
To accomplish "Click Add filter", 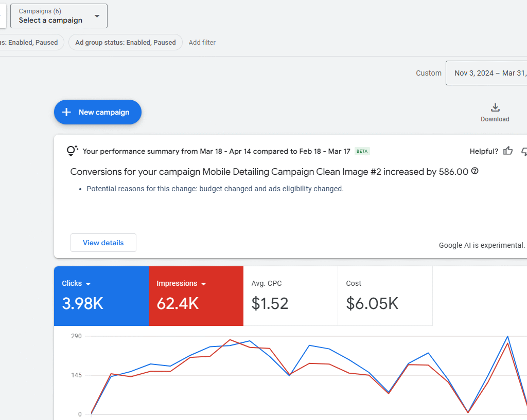I will [202, 43].
